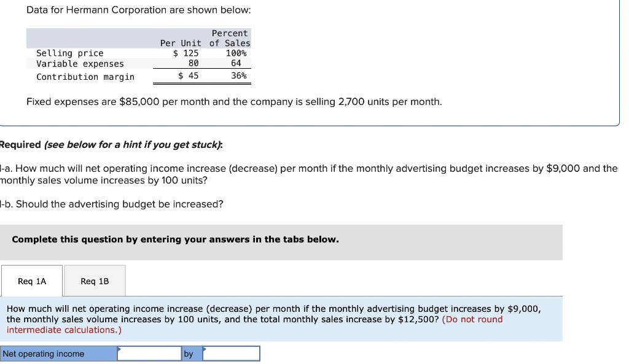Click the 36% contribution margin percentage

[239, 76]
